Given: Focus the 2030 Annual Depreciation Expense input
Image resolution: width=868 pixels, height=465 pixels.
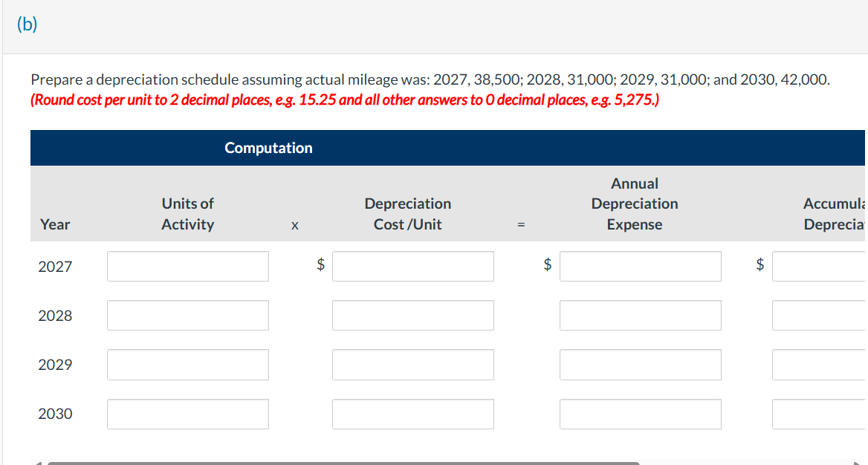Looking at the screenshot, I should tap(641, 414).
